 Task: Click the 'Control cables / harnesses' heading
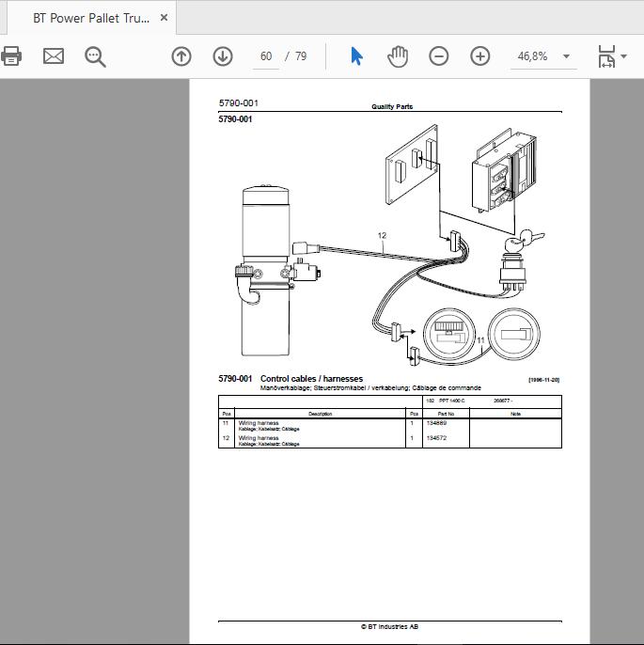point(312,378)
